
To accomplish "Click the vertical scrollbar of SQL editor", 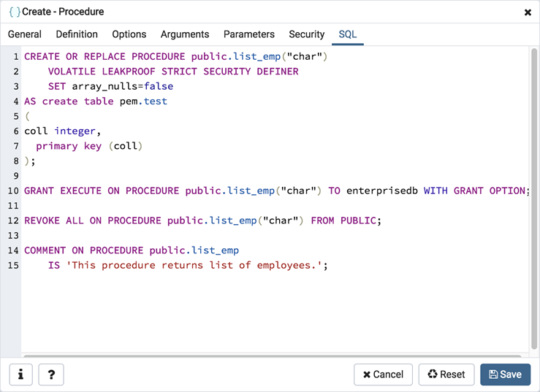I will (x=534, y=197).
